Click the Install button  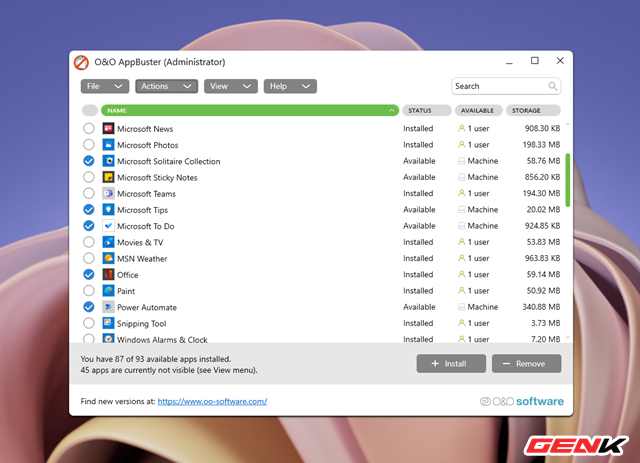[451, 363]
